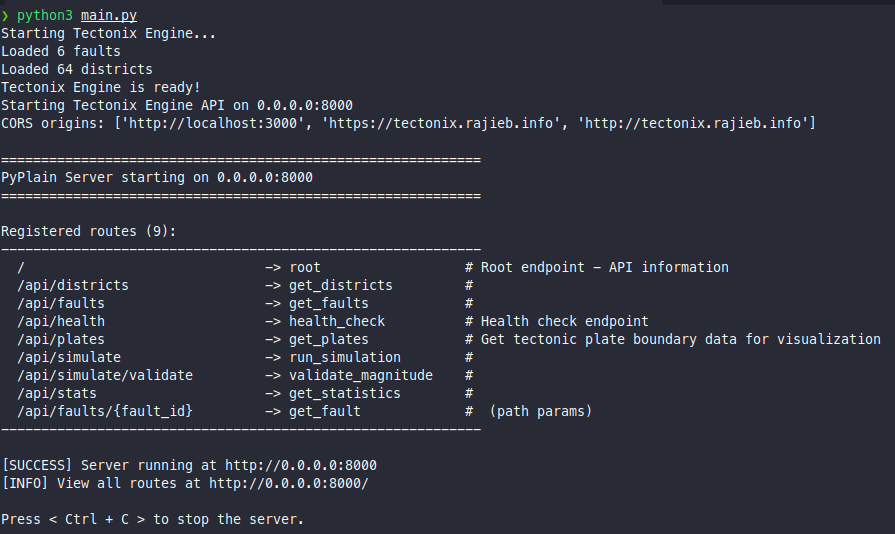The height and width of the screenshot is (534, 895).
Task: Click the health_check handler name
Action: click(337, 321)
